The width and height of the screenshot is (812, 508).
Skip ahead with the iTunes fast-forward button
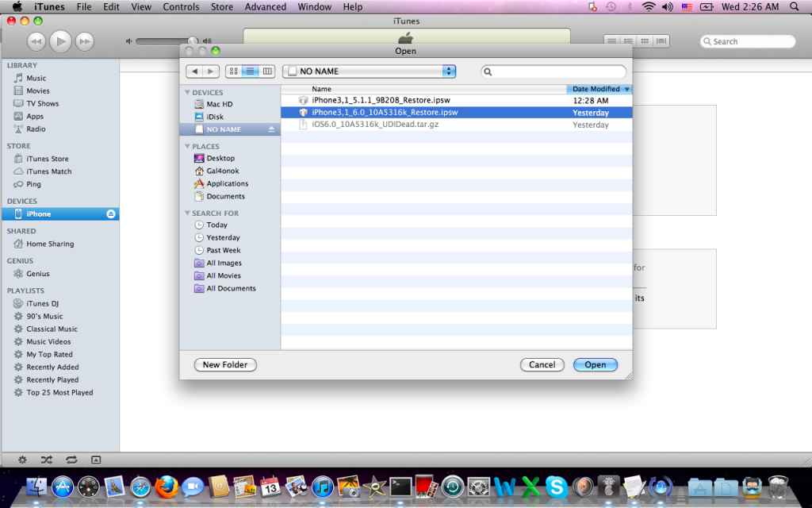pyautogui.click(x=84, y=41)
